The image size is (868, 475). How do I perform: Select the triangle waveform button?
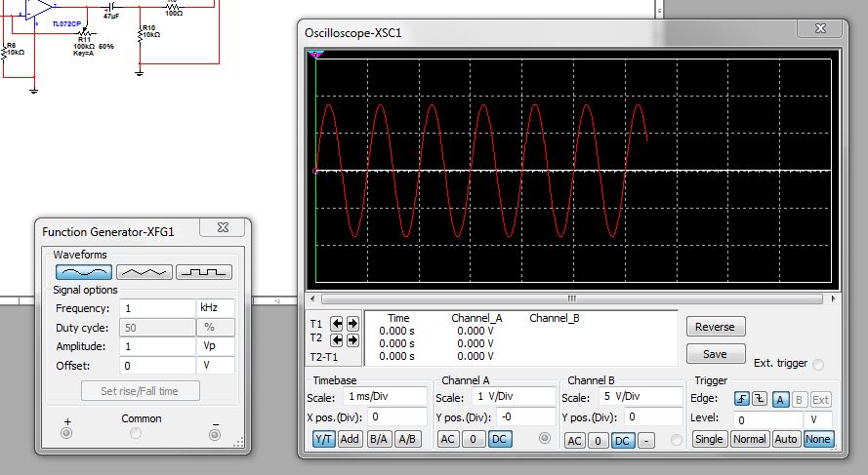click(144, 272)
